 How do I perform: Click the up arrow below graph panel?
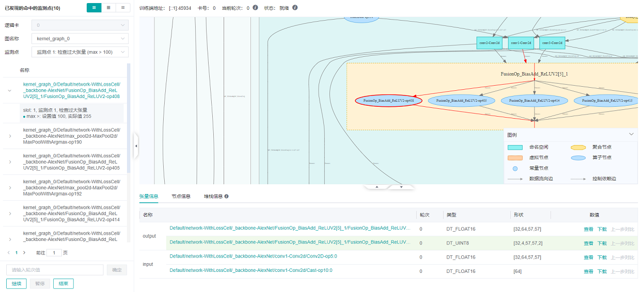coord(376,186)
